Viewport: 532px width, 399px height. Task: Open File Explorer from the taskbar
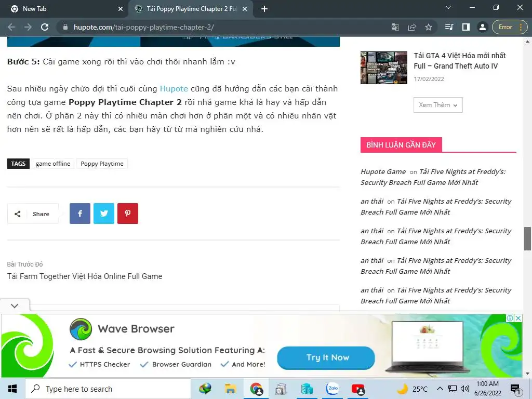point(230,389)
